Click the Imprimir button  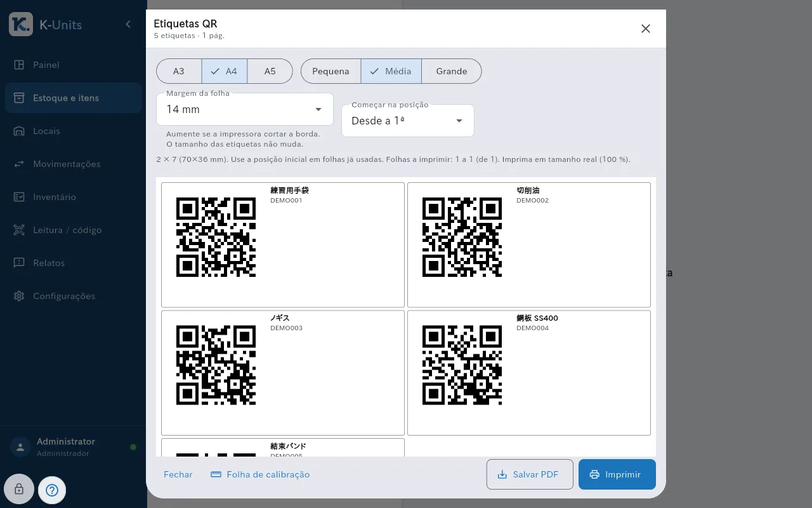click(x=617, y=474)
